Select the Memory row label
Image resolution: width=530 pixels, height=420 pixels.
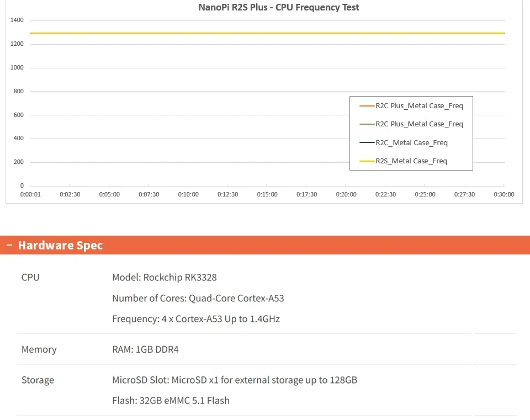point(39,349)
